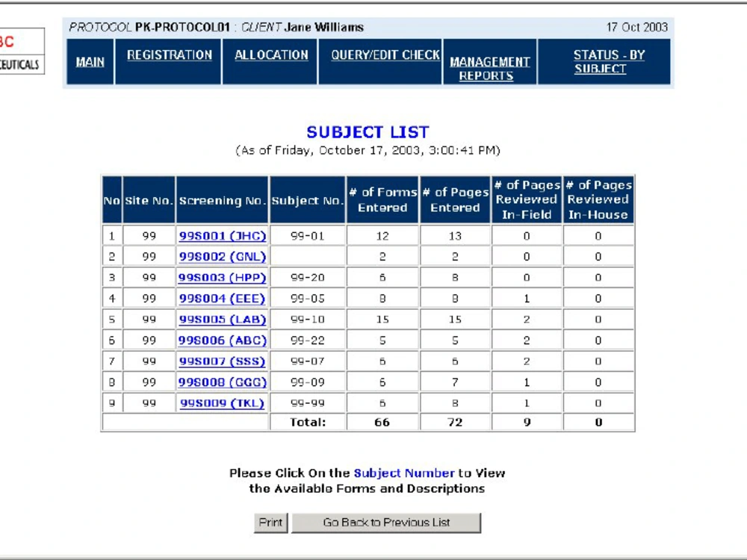Open screening number 99S006 (ABC)
Screen dimensions: 747x560
tap(222, 340)
